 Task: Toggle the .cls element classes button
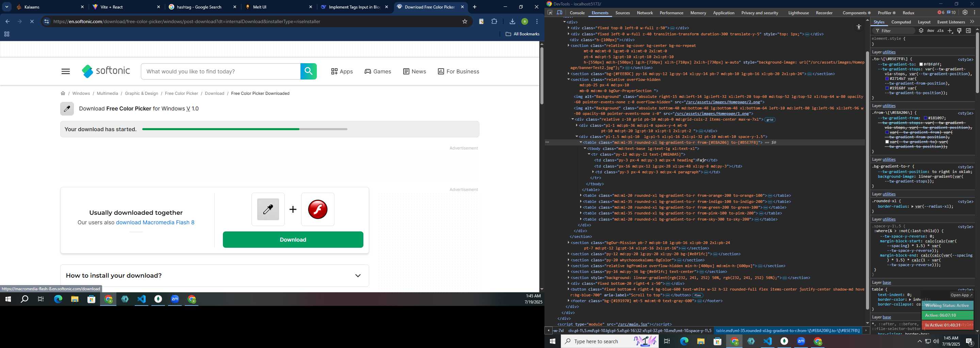pos(940,31)
